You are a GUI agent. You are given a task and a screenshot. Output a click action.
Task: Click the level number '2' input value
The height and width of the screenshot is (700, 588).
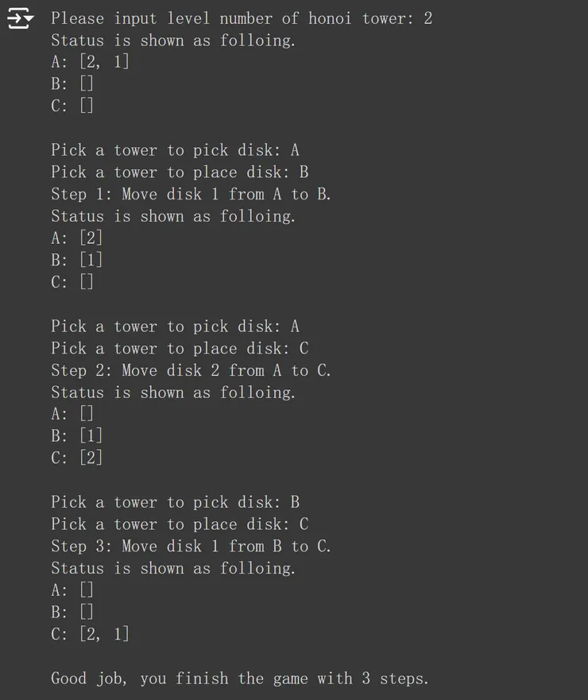tap(428, 18)
